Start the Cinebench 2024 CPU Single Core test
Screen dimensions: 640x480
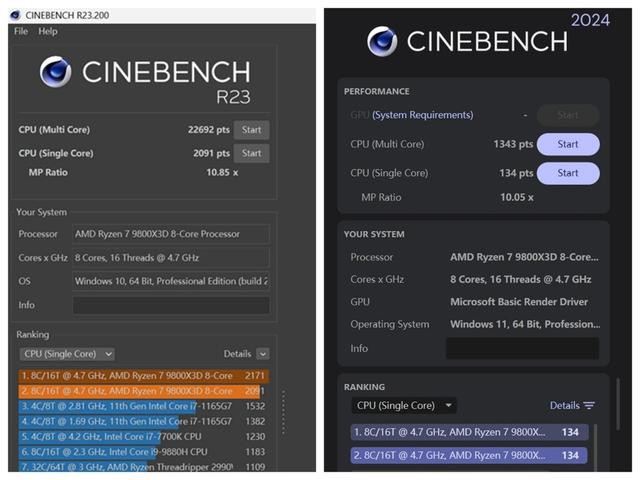pos(568,173)
